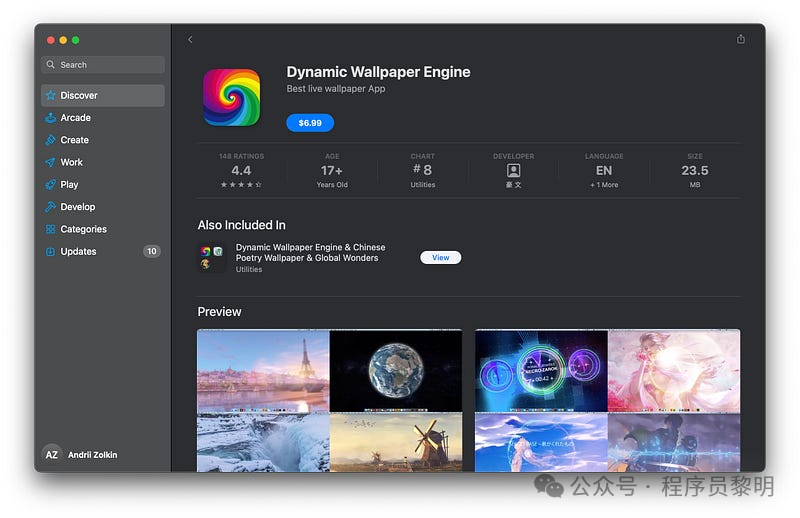This screenshot has width=800, height=518.
Task: Click the Utilities label under the bundle
Action: tap(249, 269)
